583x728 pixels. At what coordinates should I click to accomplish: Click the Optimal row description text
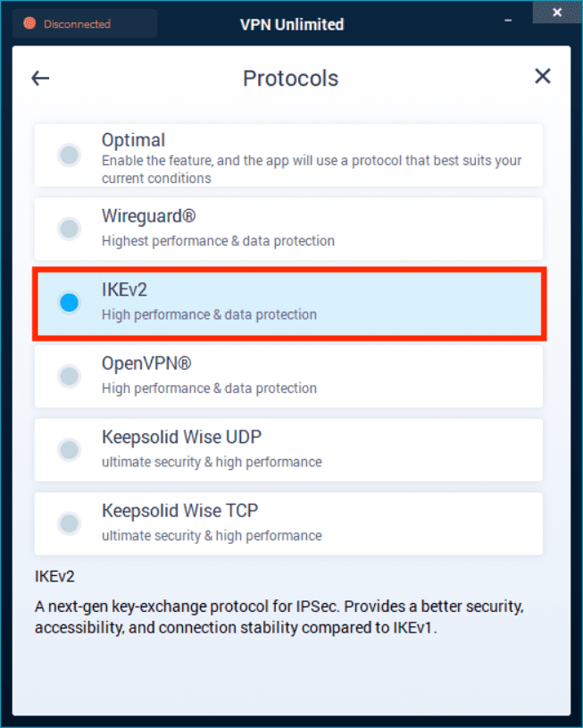[x=311, y=169]
